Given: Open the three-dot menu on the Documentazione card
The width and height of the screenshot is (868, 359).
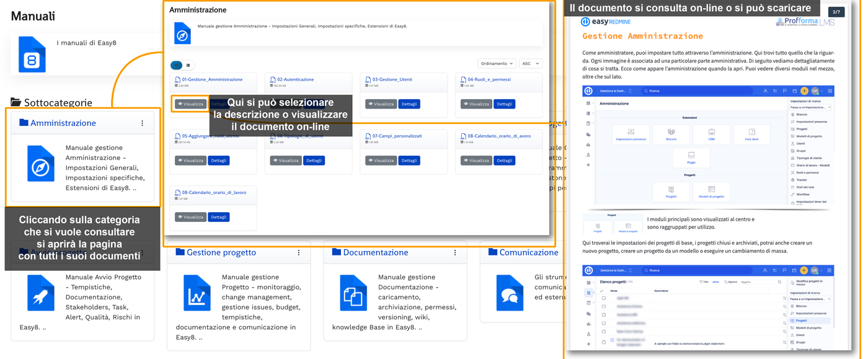Looking at the screenshot, I should pos(455,252).
